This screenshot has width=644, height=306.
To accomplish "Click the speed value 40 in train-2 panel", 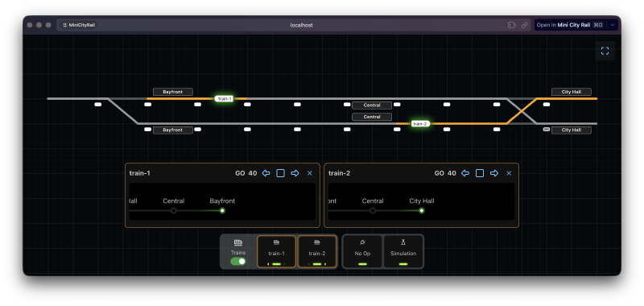I will [452, 173].
